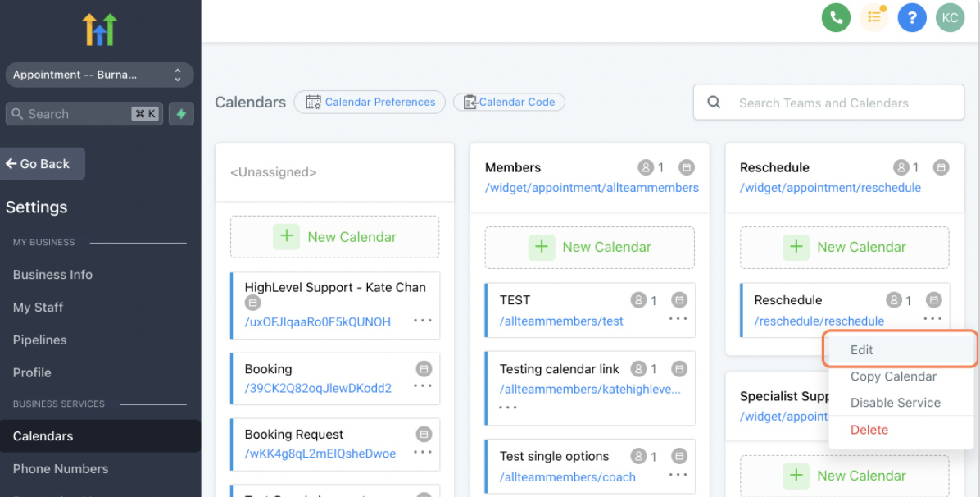Screen dimensions: 980x497
Task: Select Disable Service from the context menu
Action: pos(896,403)
